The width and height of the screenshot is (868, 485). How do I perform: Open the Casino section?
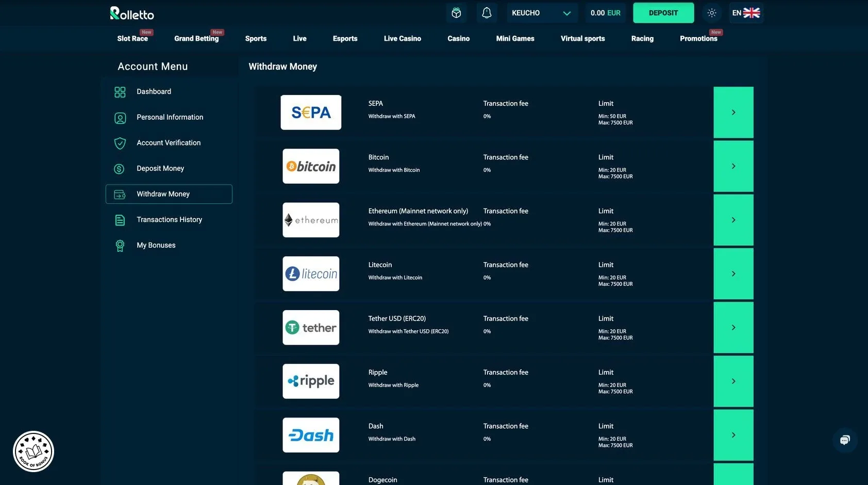coord(459,38)
